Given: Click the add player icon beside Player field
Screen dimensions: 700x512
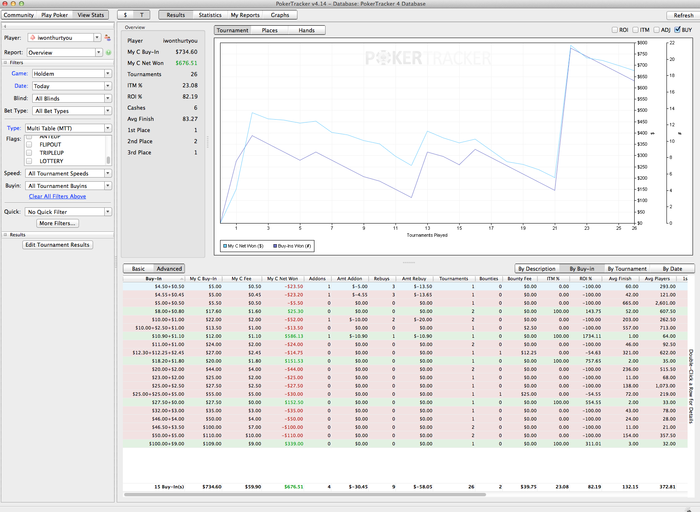Looking at the screenshot, I should [108, 38].
